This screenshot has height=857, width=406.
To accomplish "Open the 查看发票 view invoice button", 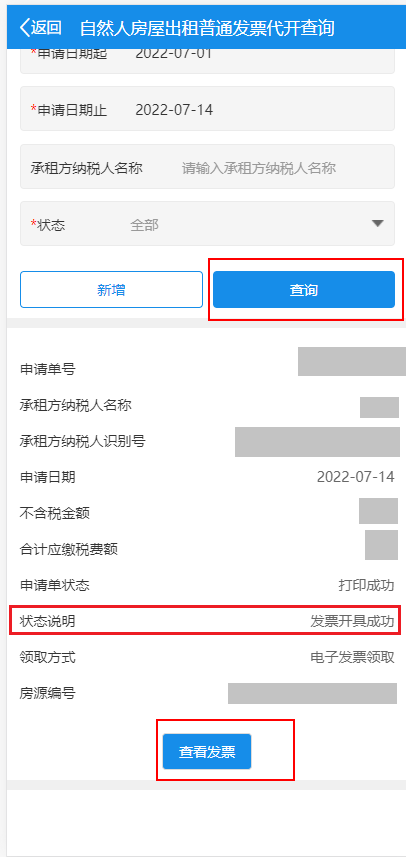I will coord(207,752).
